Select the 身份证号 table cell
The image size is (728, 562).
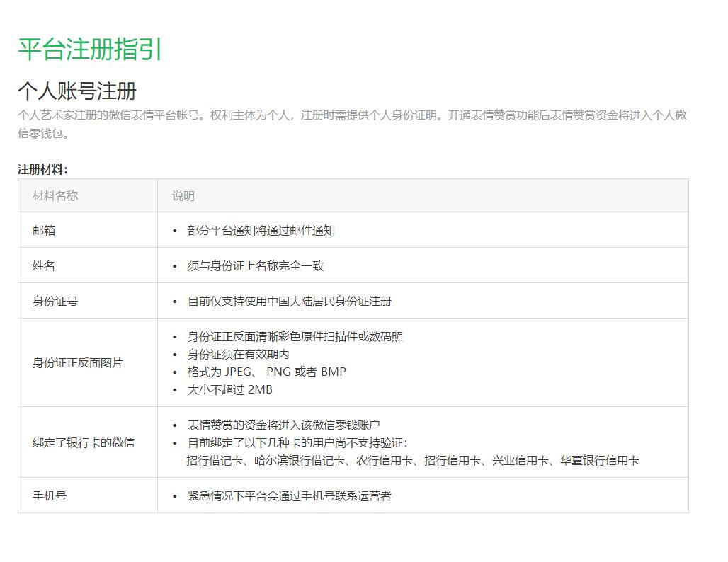(88, 301)
